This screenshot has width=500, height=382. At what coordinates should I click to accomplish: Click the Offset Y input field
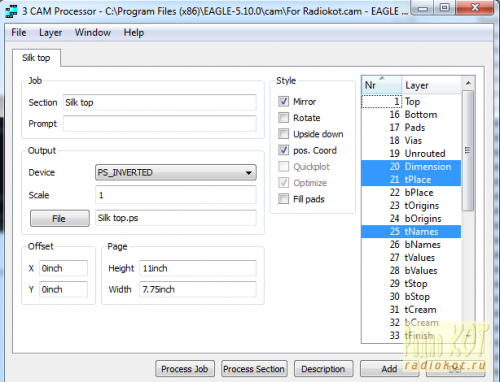[63, 289]
